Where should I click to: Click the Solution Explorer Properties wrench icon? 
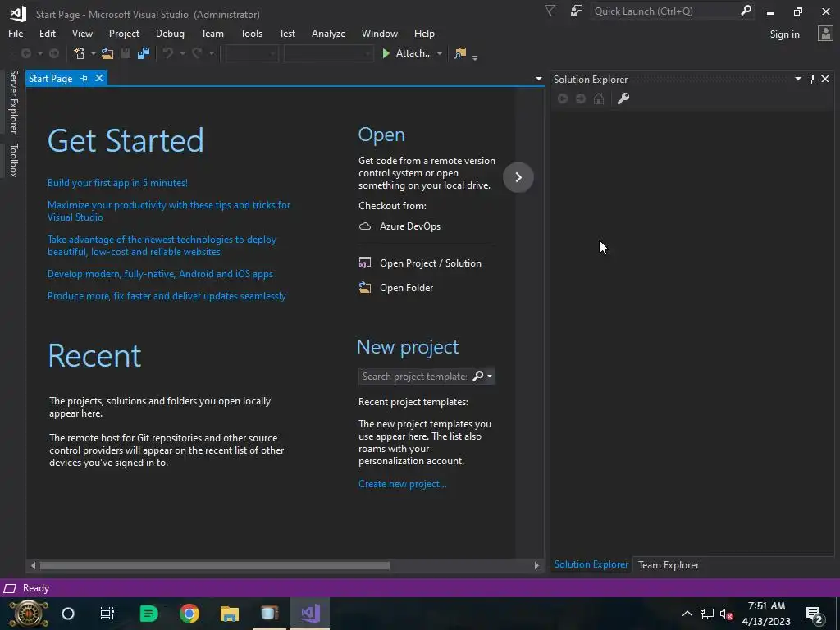coord(623,98)
